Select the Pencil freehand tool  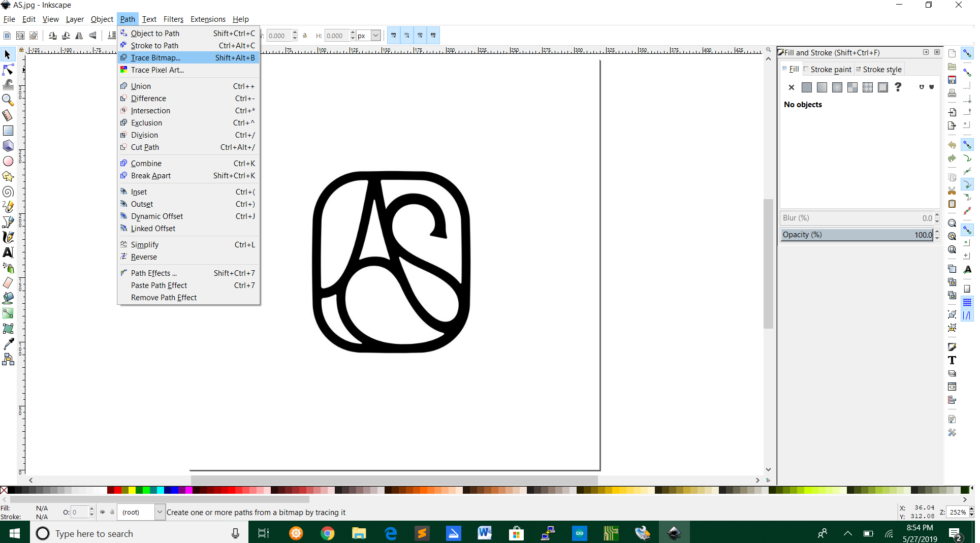coord(8,207)
